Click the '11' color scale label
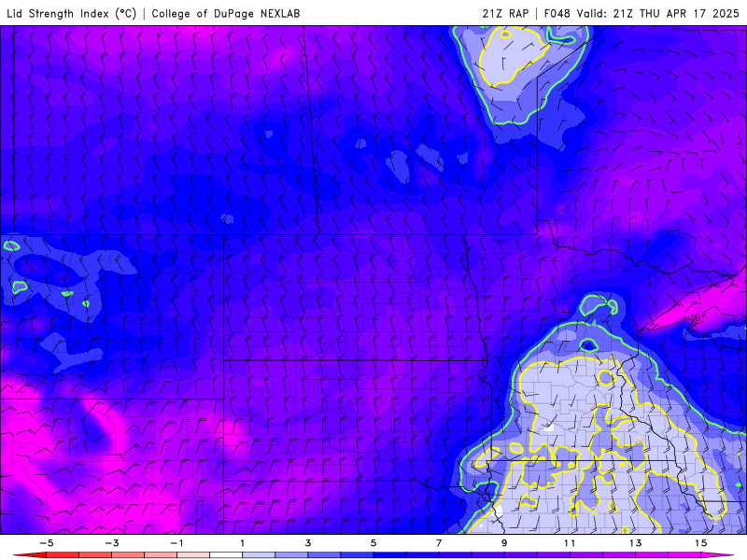This screenshot has width=747, height=560. click(570, 543)
